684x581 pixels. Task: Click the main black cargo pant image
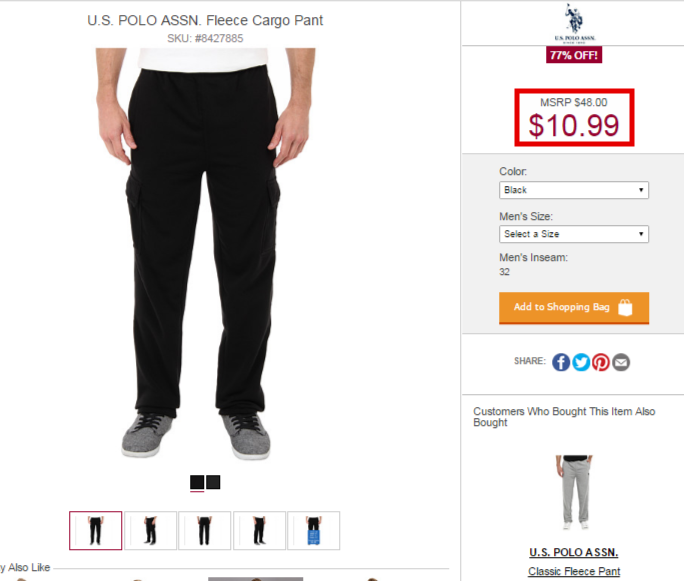[205, 254]
